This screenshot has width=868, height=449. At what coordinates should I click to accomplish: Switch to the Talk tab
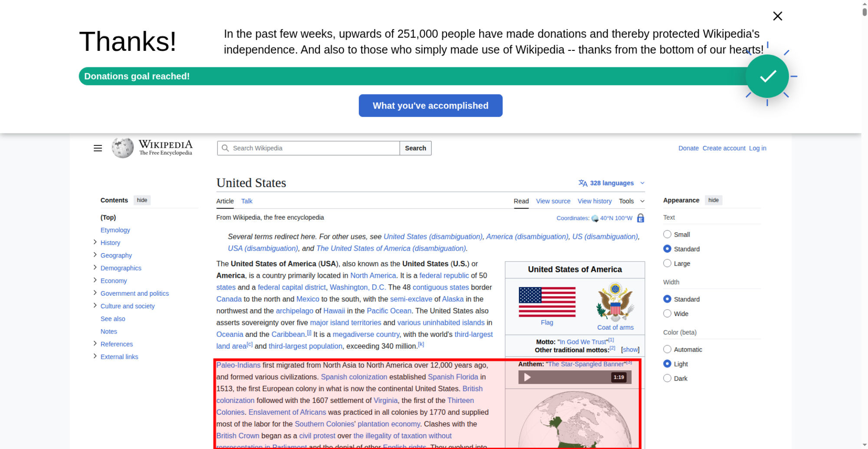coord(247,201)
